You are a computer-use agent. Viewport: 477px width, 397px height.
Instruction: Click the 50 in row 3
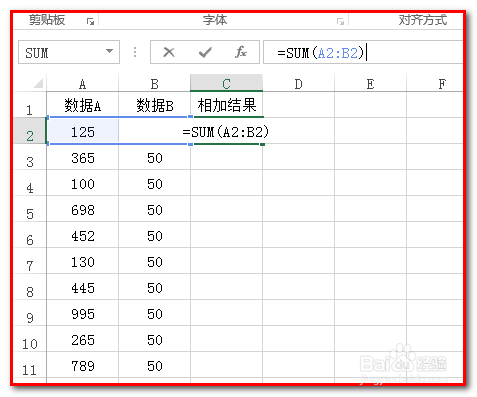[154, 157]
